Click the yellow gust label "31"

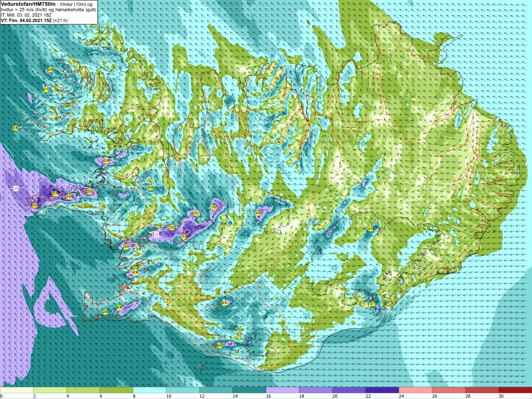click(x=195, y=213)
